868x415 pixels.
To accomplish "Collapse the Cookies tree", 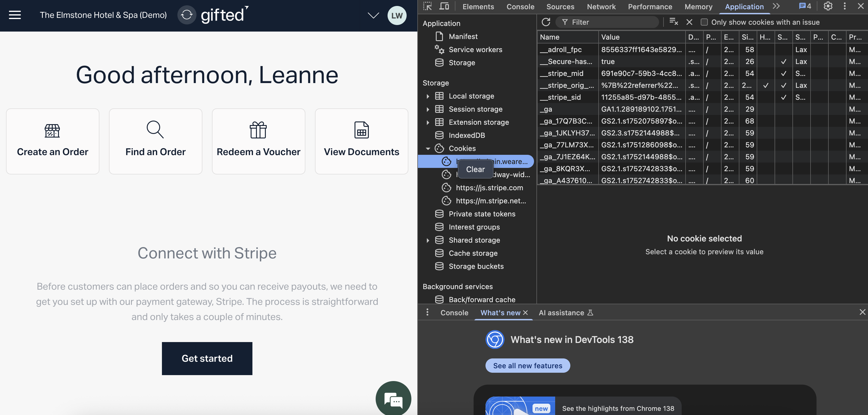I will (428, 148).
